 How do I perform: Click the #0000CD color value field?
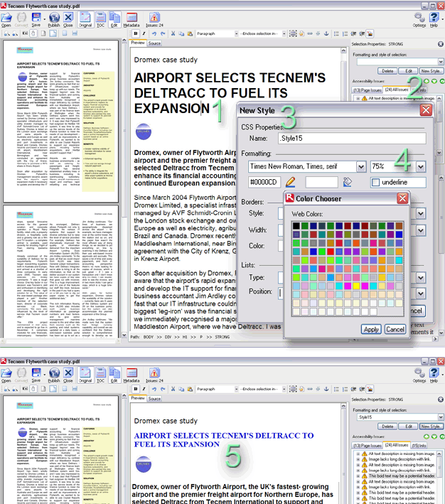coord(264,182)
